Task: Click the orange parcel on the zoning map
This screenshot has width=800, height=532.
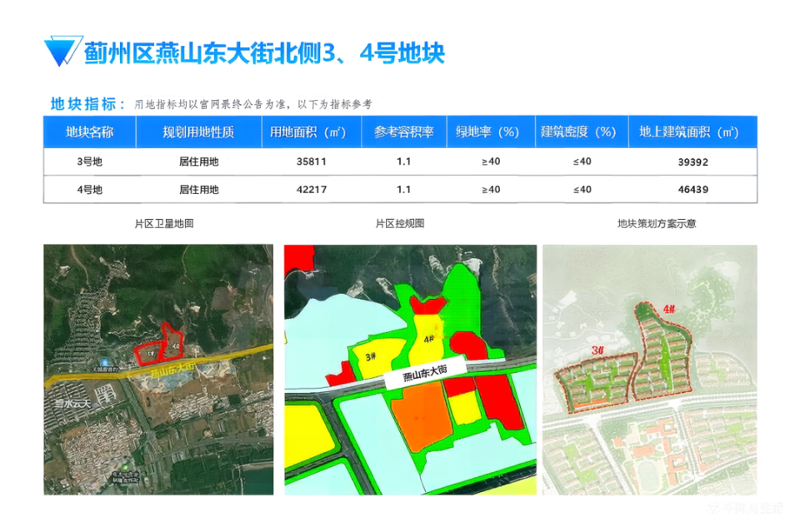Action: [421, 418]
